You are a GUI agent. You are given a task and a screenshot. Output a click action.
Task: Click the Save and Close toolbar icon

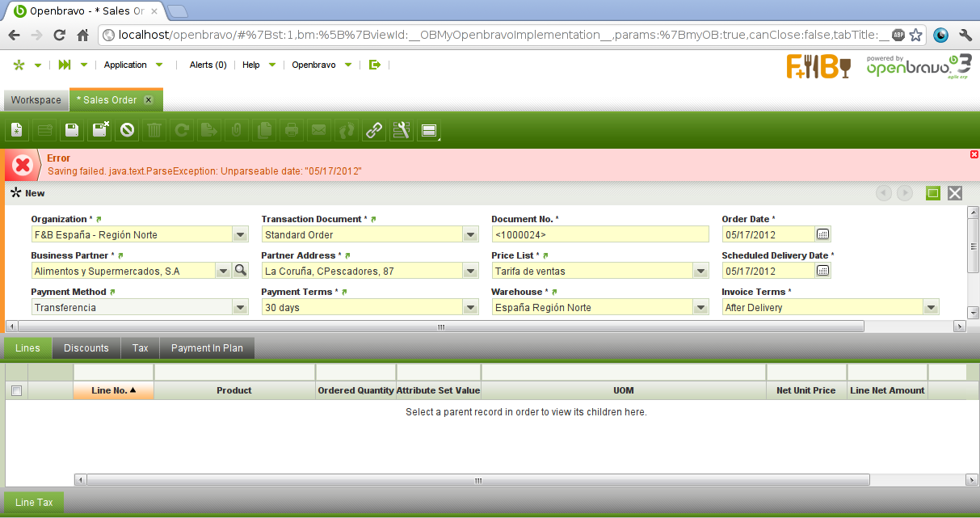point(100,130)
